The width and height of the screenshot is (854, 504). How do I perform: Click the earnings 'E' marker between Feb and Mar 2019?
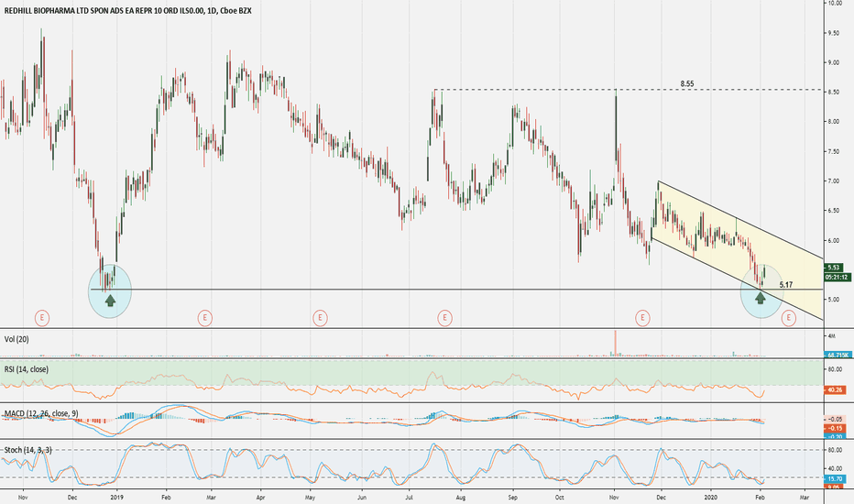[x=204, y=318]
